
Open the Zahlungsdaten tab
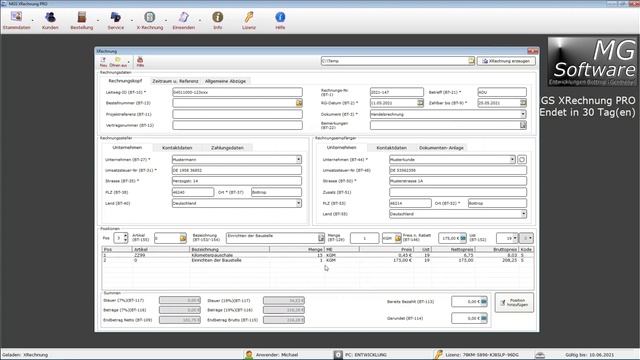click(x=227, y=148)
